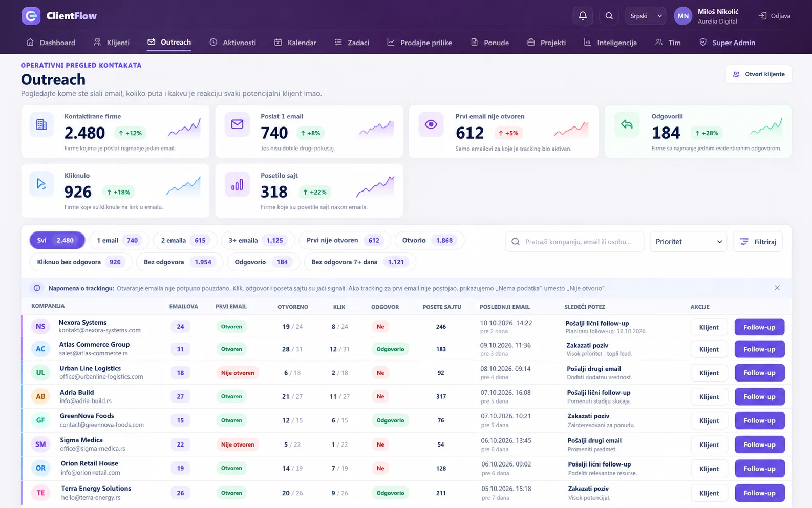The width and height of the screenshot is (812, 508).
Task: Open the Dashboard tab
Action: 51,43
